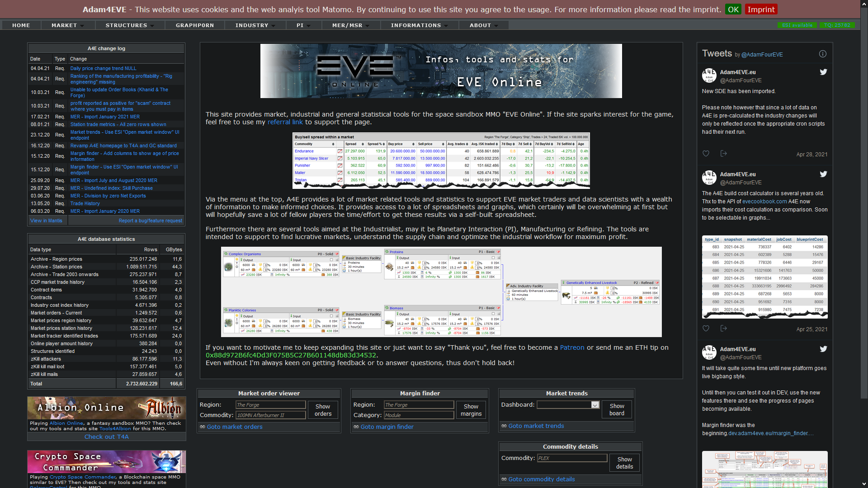Click the Commodity field with 100MN Afterburner II
This screenshot has height=488, width=868.
coord(270,415)
